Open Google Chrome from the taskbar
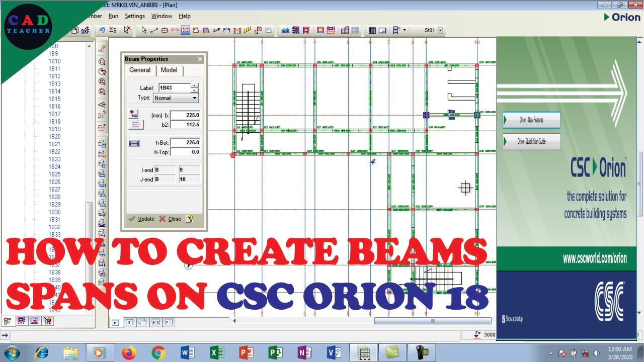The height and width of the screenshot is (362, 644). pyautogui.click(x=158, y=352)
